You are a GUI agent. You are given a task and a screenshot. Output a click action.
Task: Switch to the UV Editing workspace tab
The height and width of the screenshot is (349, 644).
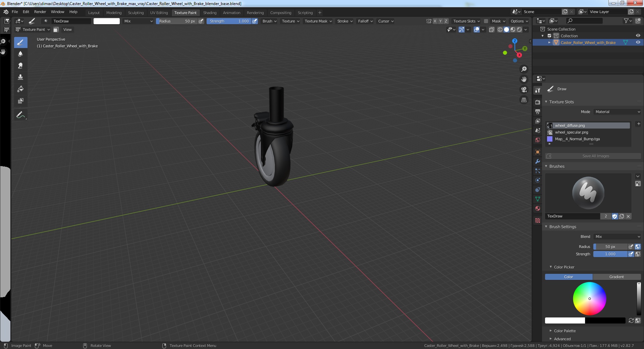159,13
